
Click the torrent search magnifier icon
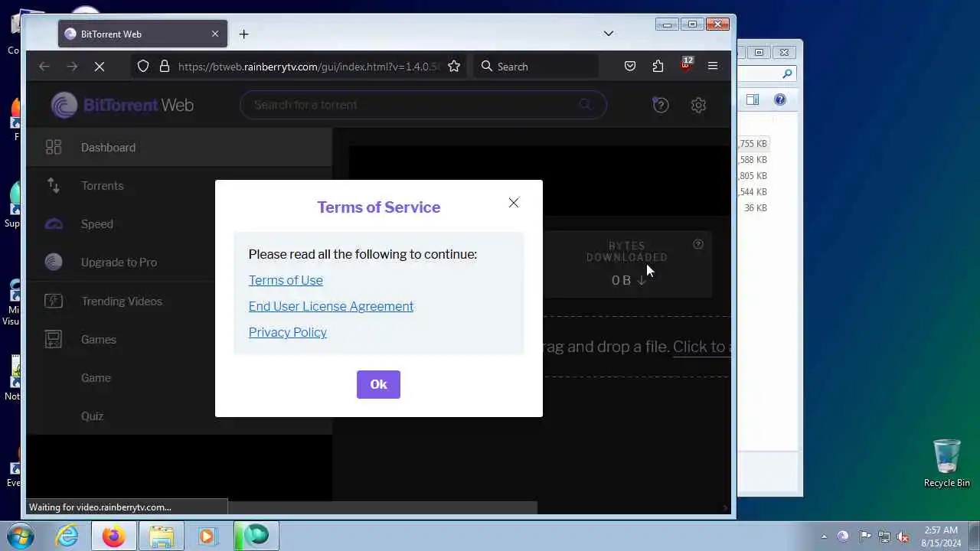[x=585, y=105]
